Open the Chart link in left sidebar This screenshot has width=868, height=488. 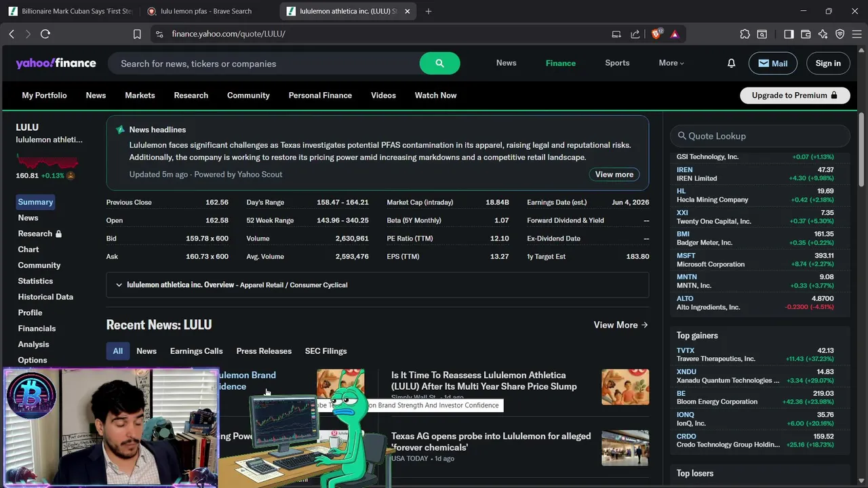pyautogui.click(x=28, y=249)
